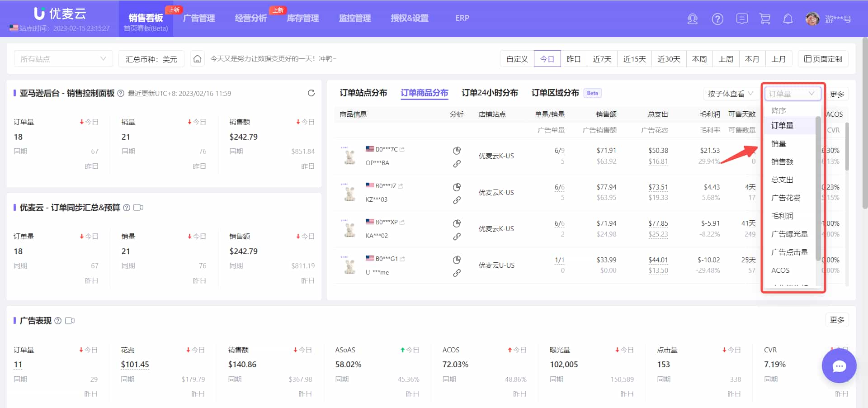
Task: Open the B0***XP external link icon
Action: pyautogui.click(x=402, y=223)
